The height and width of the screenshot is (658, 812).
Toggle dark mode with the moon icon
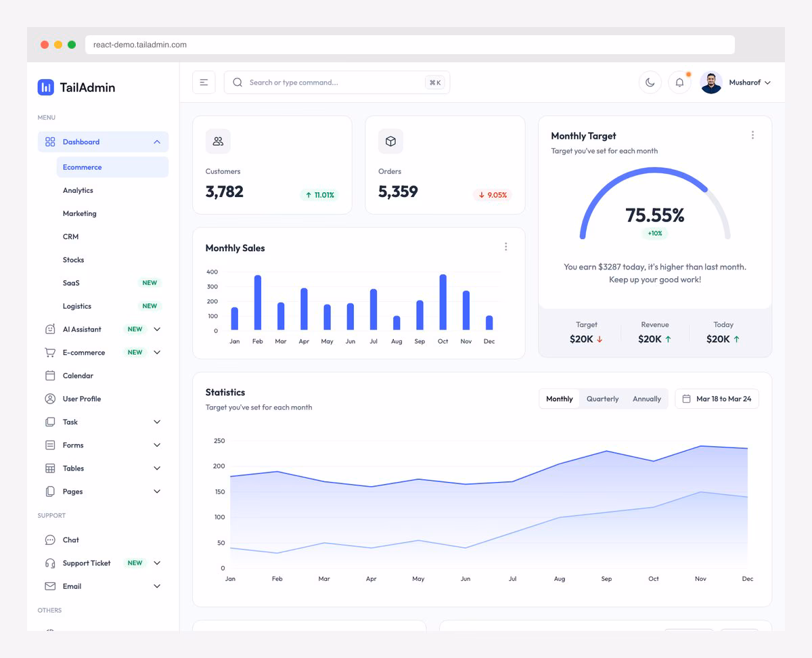[x=650, y=82]
